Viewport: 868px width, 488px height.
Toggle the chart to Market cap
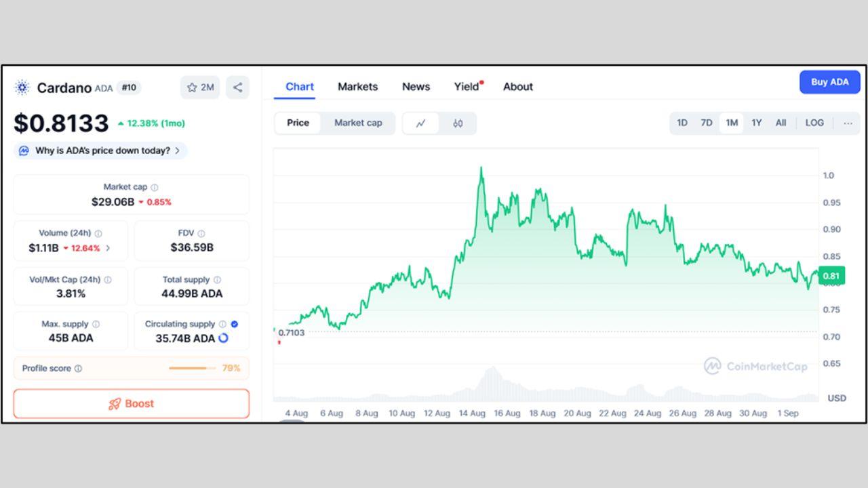[358, 123]
